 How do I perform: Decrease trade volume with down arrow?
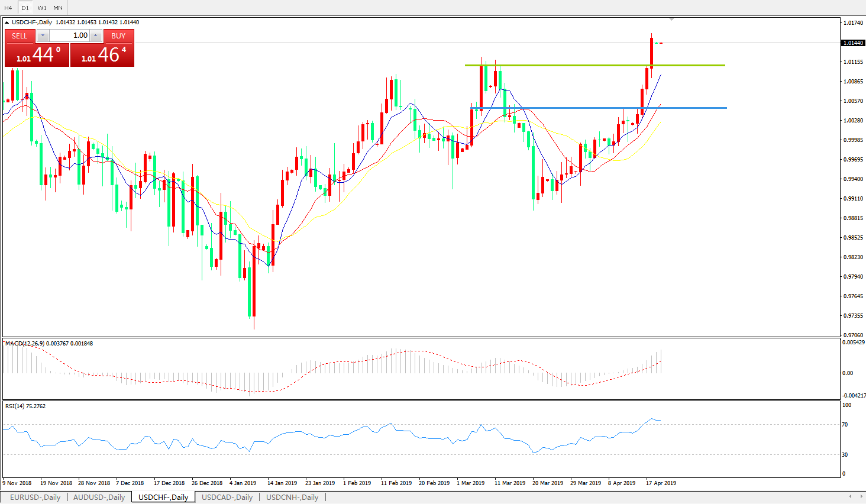43,36
